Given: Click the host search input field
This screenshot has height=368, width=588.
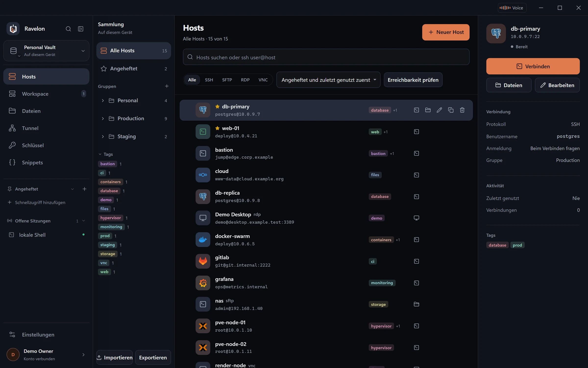Looking at the screenshot, I should [326, 57].
